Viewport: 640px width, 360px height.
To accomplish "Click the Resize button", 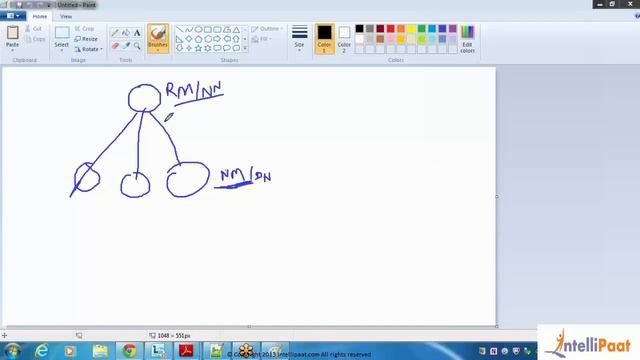I will [86, 39].
